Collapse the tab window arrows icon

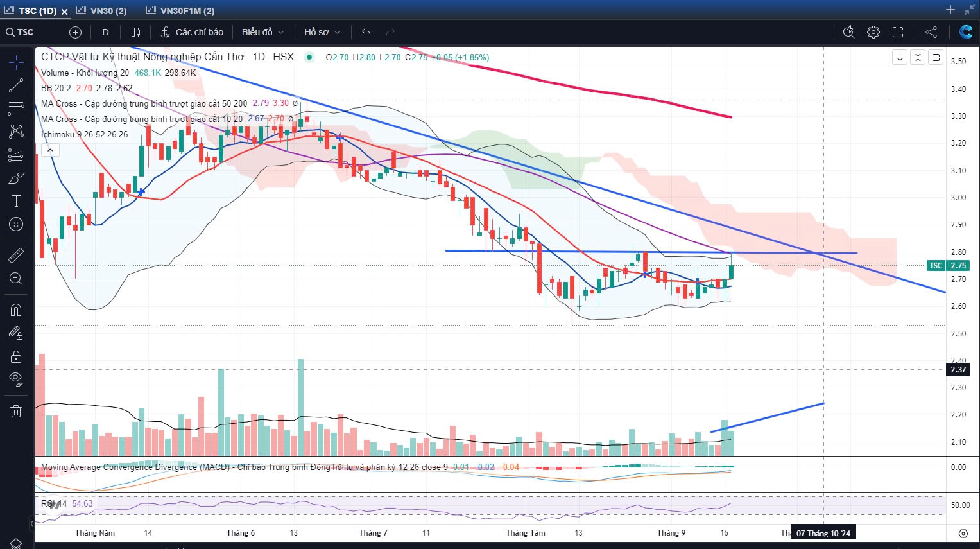969,10
